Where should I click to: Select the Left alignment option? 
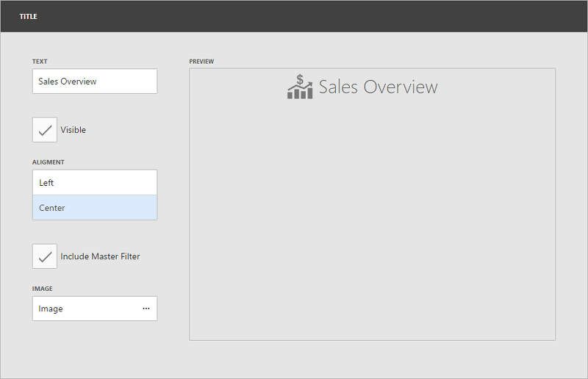tap(95, 183)
